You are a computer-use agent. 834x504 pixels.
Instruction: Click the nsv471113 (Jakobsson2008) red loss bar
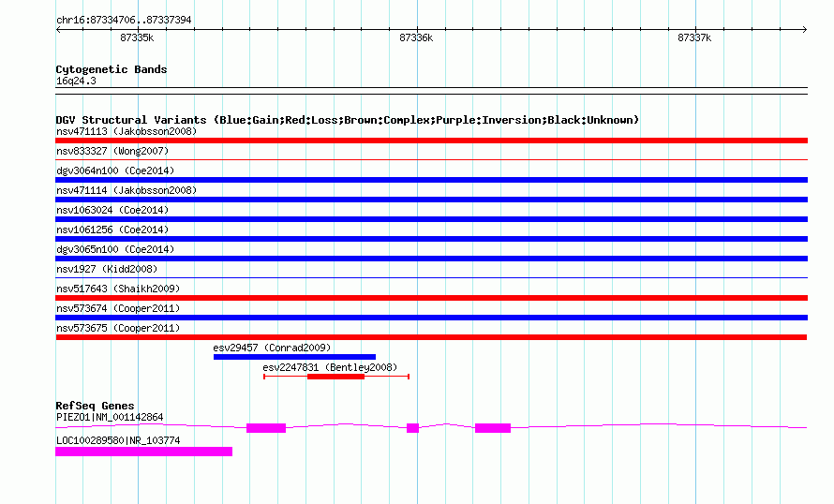pyautogui.click(x=431, y=141)
